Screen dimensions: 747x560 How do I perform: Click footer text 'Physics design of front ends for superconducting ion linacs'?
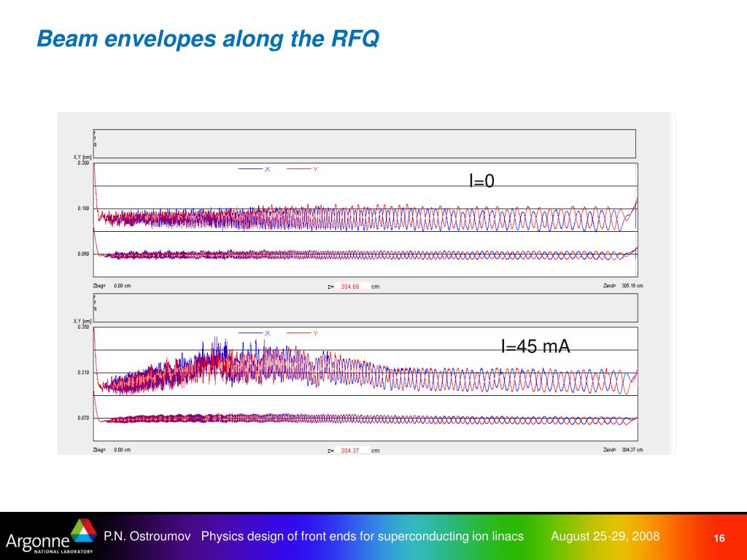pos(362,536)
